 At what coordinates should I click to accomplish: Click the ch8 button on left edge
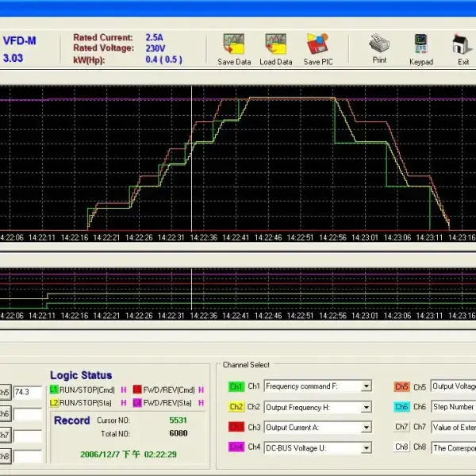point(6,456)
